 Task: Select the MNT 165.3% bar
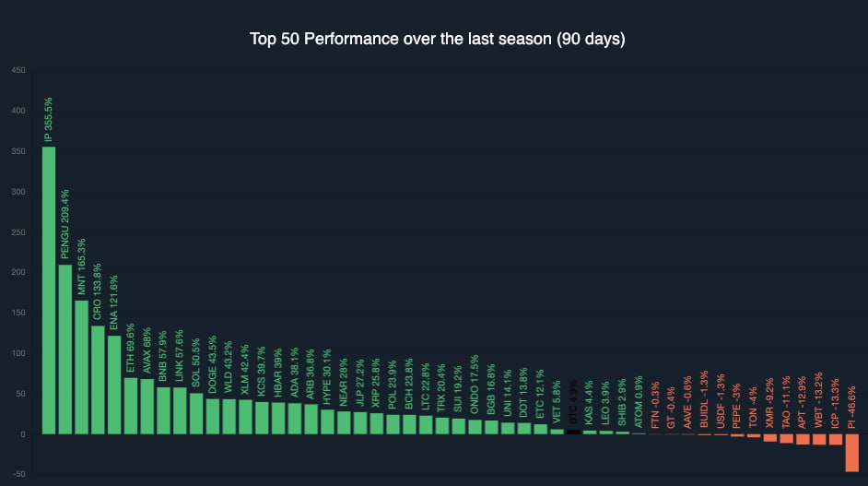click(x=81, y=367)
